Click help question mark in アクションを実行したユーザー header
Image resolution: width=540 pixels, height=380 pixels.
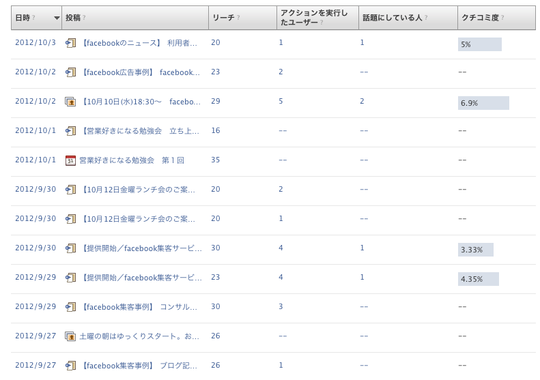[321, 22]
